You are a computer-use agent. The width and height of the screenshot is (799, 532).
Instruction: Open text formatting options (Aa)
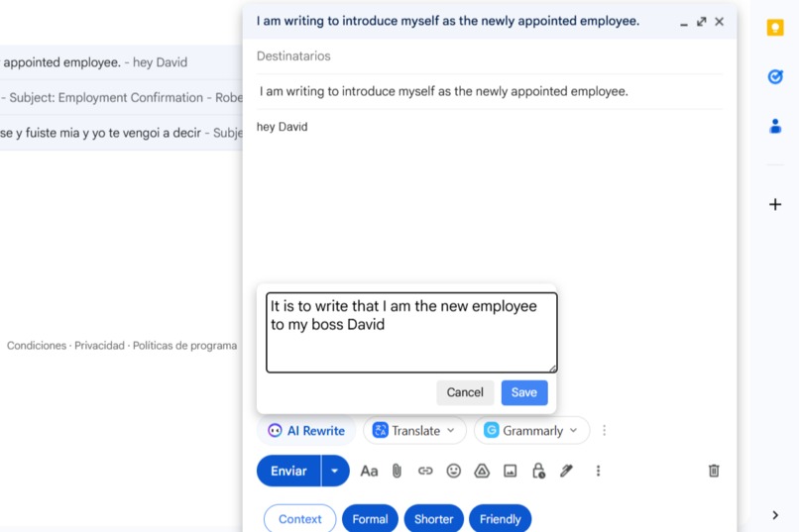pos(369,471)
